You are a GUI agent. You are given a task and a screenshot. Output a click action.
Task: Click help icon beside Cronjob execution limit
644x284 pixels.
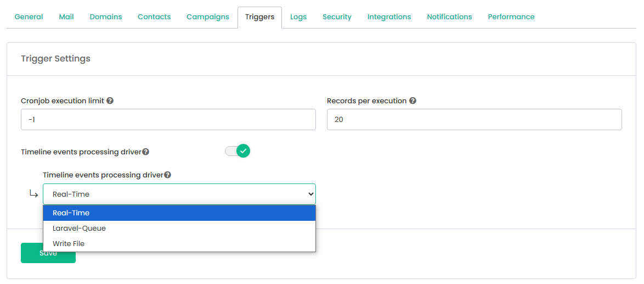point(110,101)
